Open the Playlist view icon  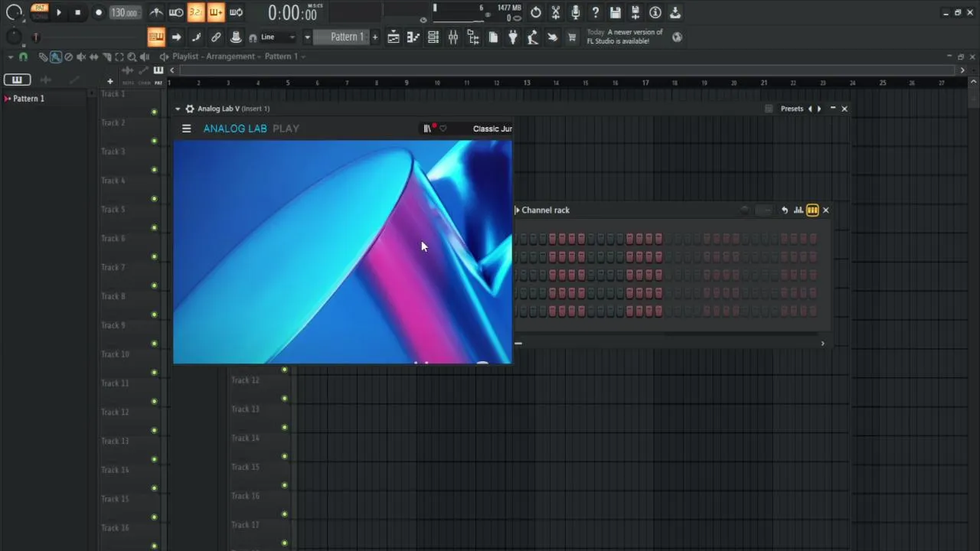pyautogui.click(x=393, y=37)
